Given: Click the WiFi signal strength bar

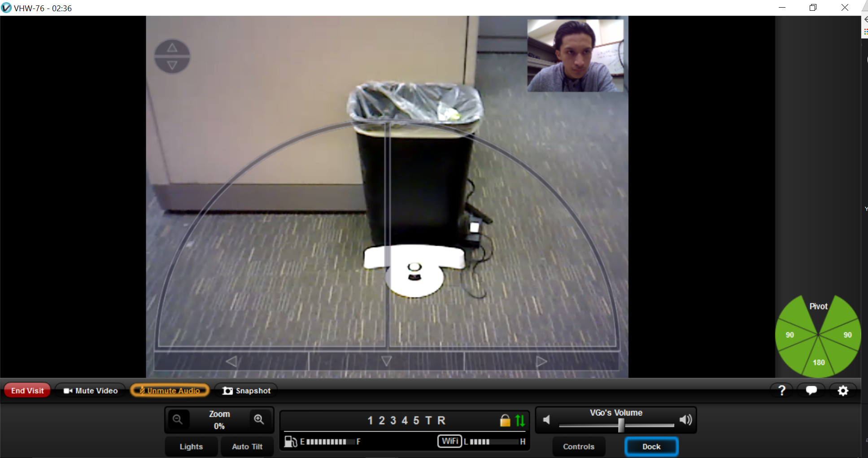Looking at the screenshot, I should 493,442.
